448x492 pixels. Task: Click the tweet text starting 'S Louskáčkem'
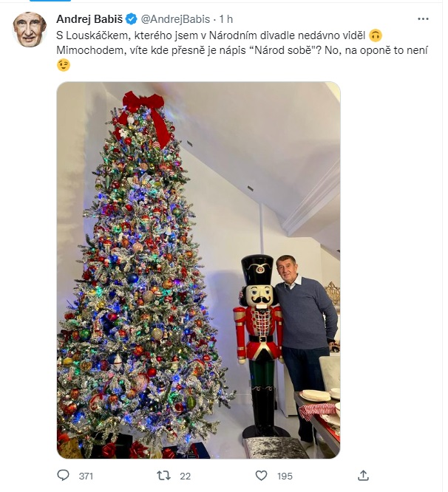(211, 35)
